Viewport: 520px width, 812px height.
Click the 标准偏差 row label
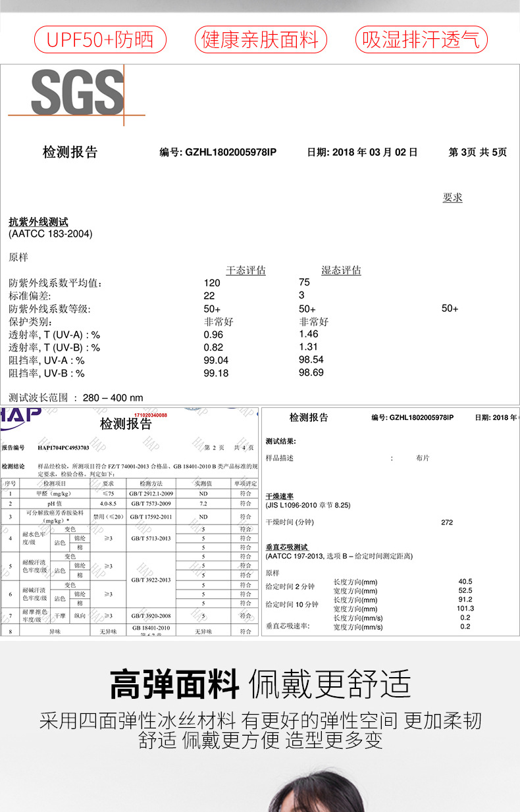click(x=29, y=296)
